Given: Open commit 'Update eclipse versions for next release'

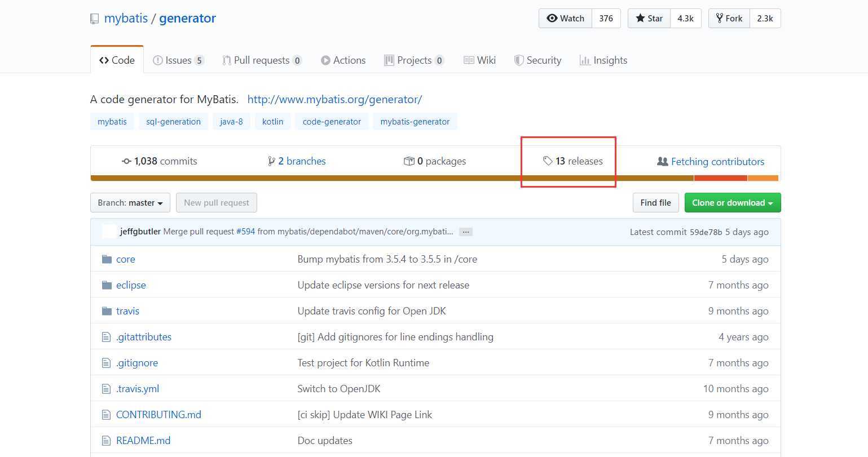Looking at the screenshot, I should pyautogui.click(x=384, y=285).
